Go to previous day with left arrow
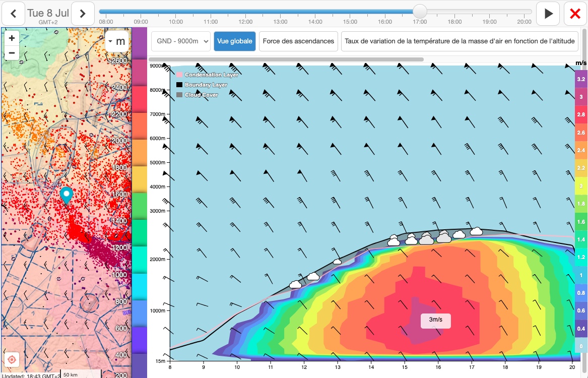This screenshot has height=378, width=588. tap(14, 14)
